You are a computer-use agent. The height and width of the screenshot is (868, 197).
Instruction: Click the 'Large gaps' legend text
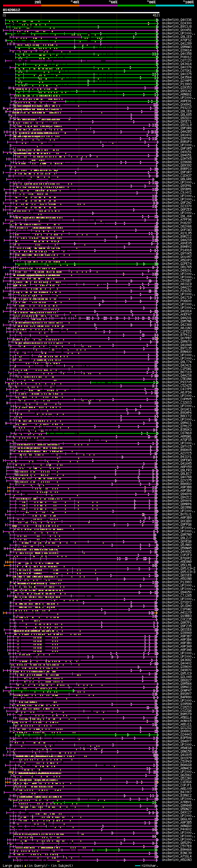click(13, 866)
